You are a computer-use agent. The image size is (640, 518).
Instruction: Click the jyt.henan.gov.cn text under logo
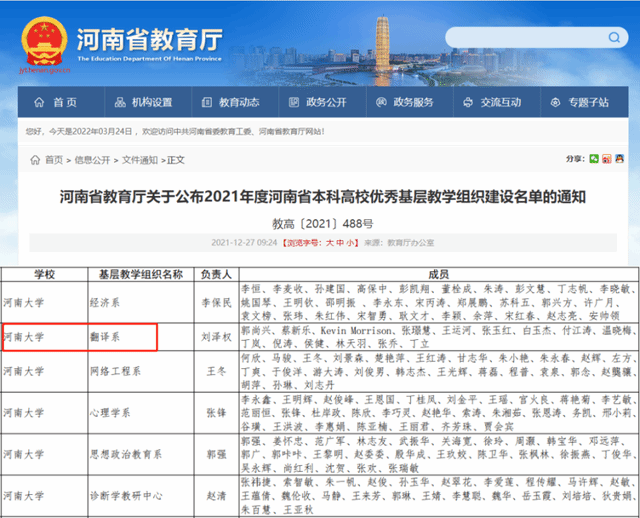click(44, 70)
